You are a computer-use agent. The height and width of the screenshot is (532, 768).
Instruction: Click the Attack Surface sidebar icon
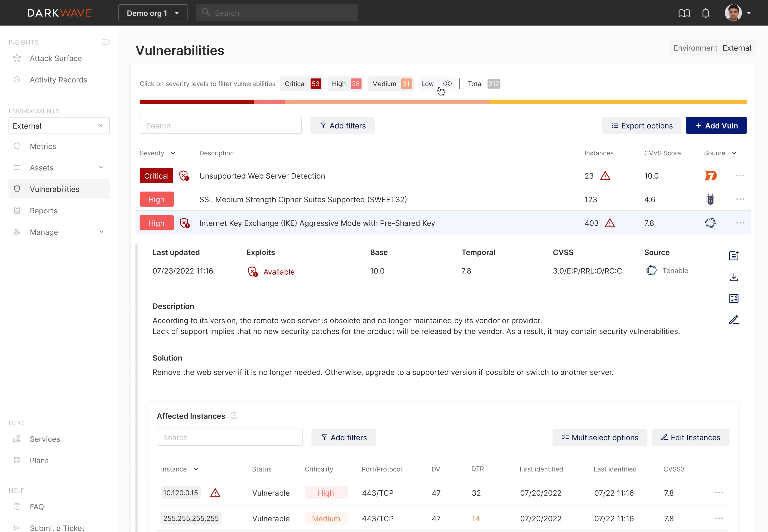click(x=17, y=58)
